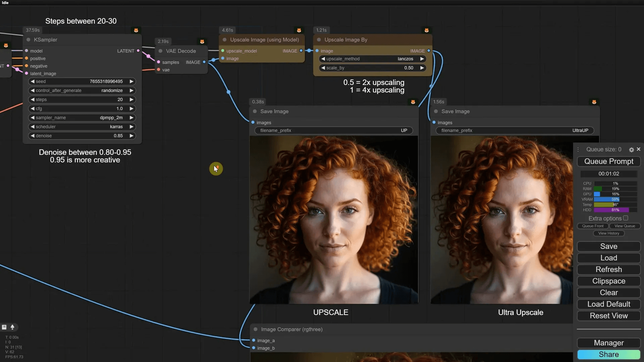Viewport: 644px width, 362px height.
Task: Collapse the Image Comparer node via its dot
Action: coord(256,329)
